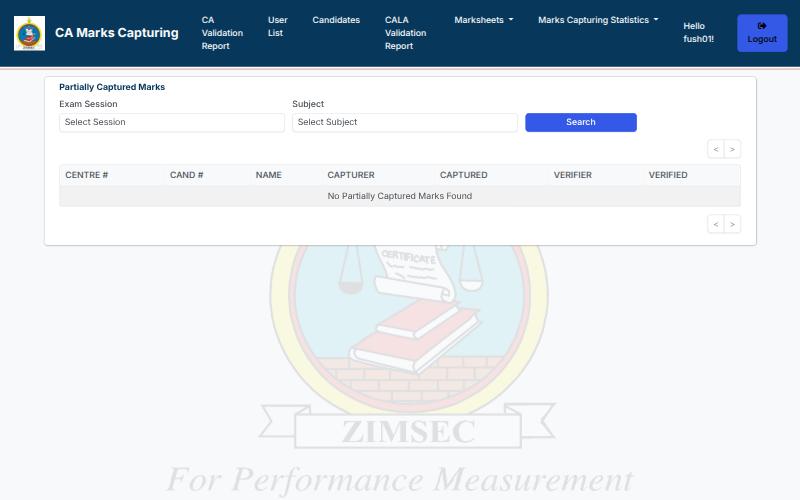
Task: Click the next page arrow below the table
Action: [x=732, y=224]
